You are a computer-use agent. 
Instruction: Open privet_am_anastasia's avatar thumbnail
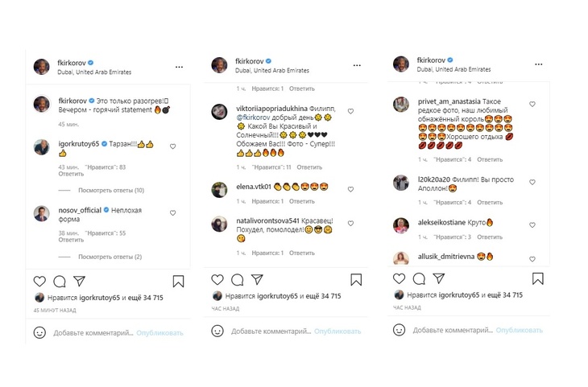[x=401, y=104]
